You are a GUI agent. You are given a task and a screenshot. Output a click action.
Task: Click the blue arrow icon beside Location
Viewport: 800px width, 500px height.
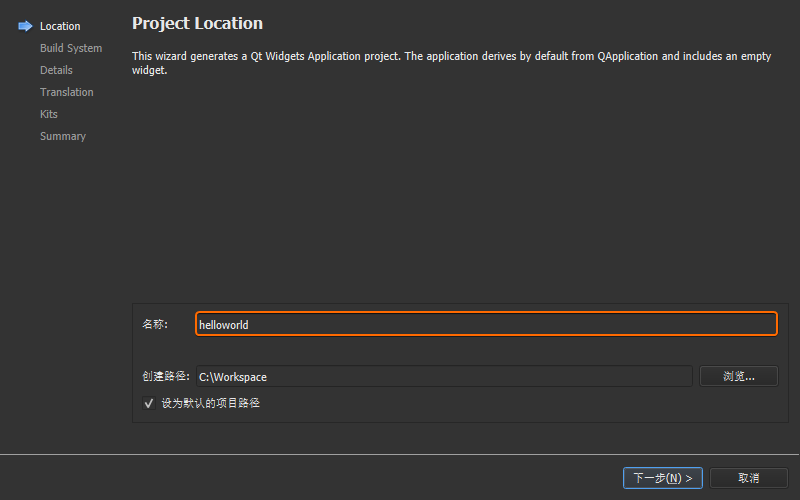pyautogui.click(x=25, y=26)
